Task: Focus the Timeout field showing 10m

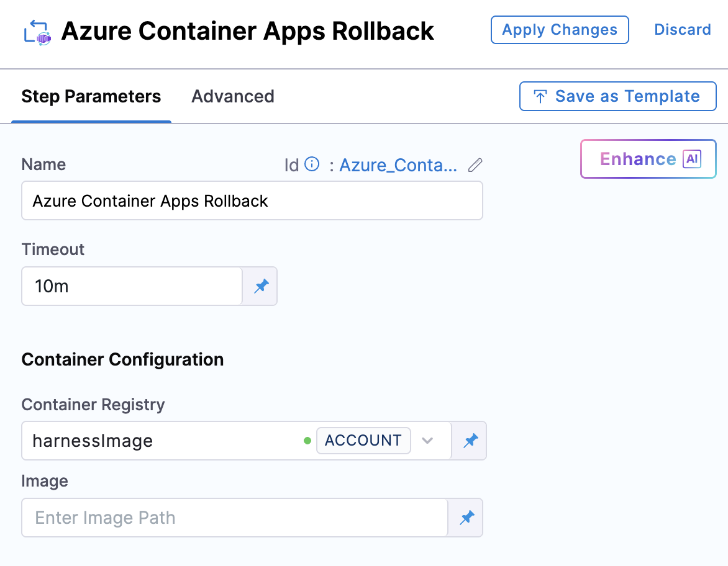Action: (x=132, y=286)
